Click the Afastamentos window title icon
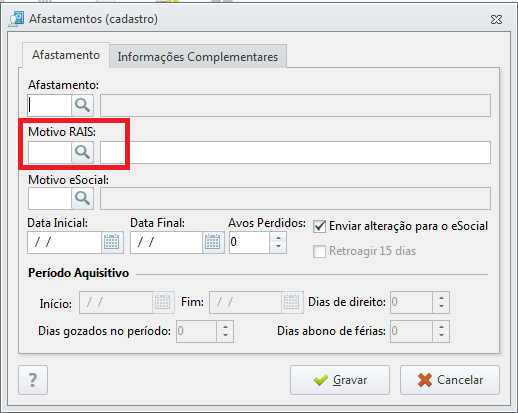The image size is (518, 413). click(16, 19)
